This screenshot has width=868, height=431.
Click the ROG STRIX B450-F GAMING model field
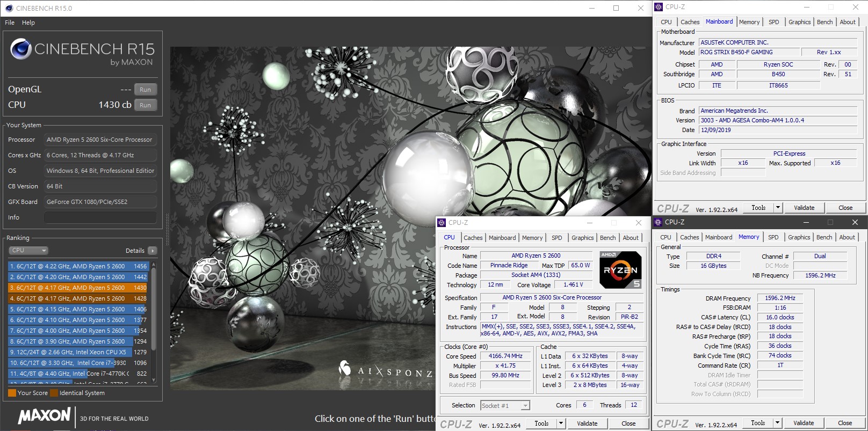click(x=749, y=52)
